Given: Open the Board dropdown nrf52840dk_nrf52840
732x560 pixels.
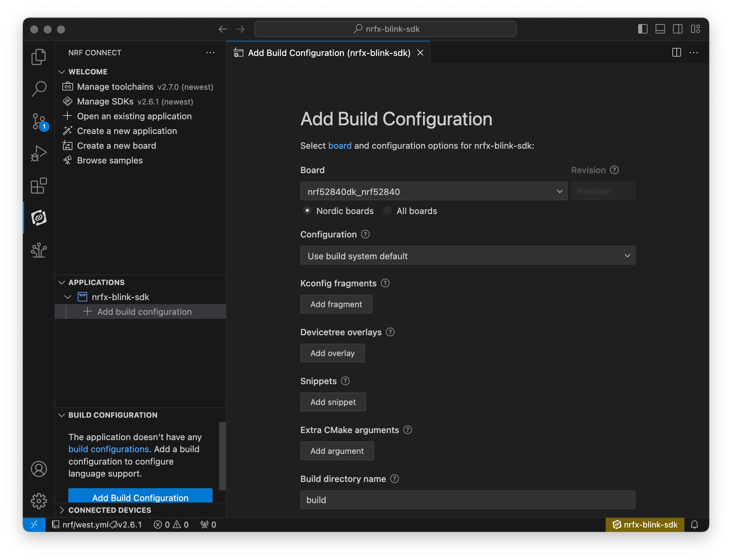Looking at the screenshot, I should (x=434, y=191).
